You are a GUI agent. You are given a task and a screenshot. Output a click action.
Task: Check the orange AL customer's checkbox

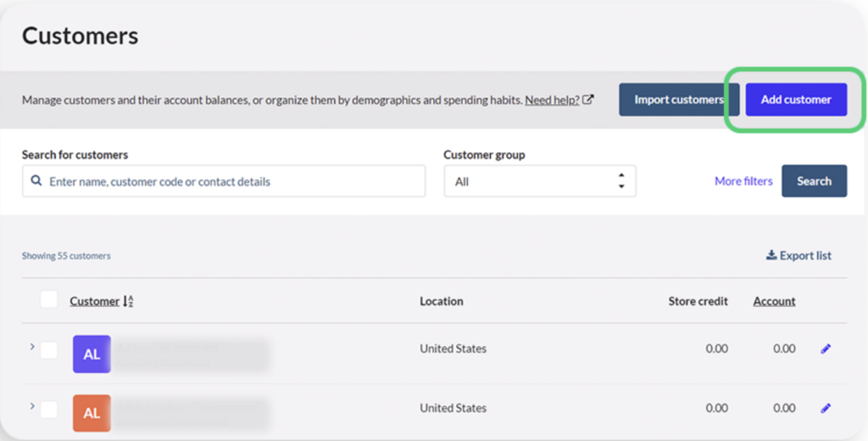click(x=48, y=410)
